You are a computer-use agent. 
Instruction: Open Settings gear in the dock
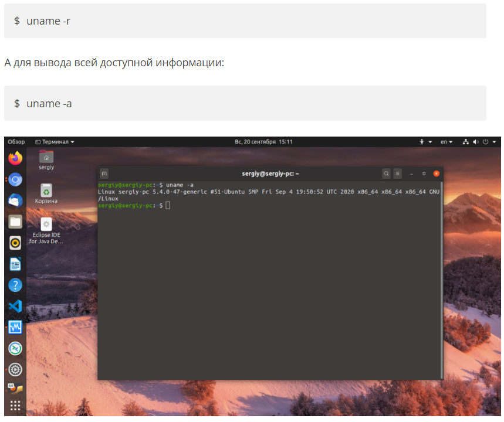15,369
